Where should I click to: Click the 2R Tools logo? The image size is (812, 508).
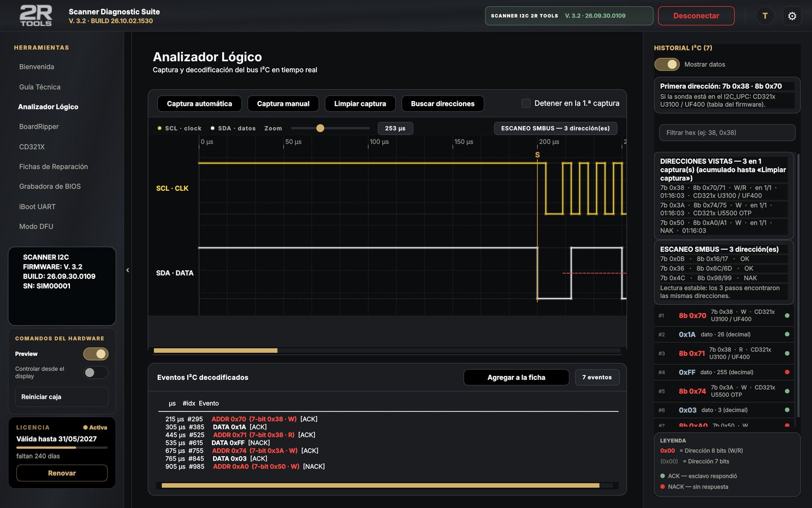[x=36, y=16]
